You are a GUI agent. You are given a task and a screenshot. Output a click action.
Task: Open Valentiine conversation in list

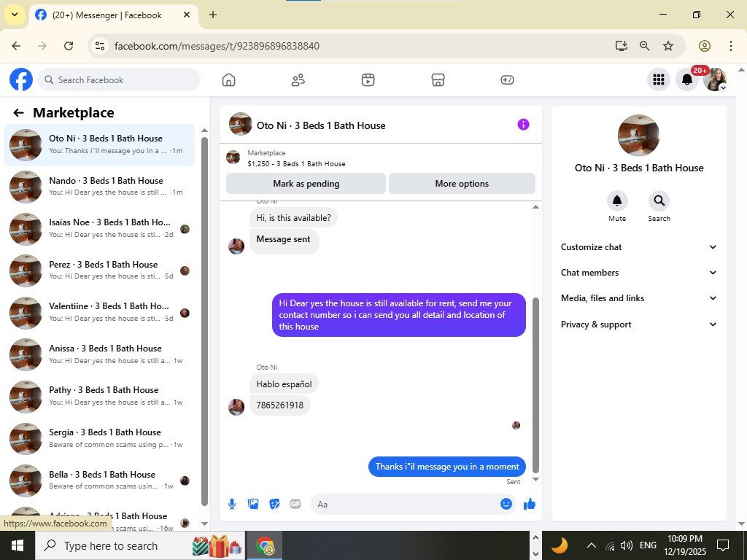[99, 312]
